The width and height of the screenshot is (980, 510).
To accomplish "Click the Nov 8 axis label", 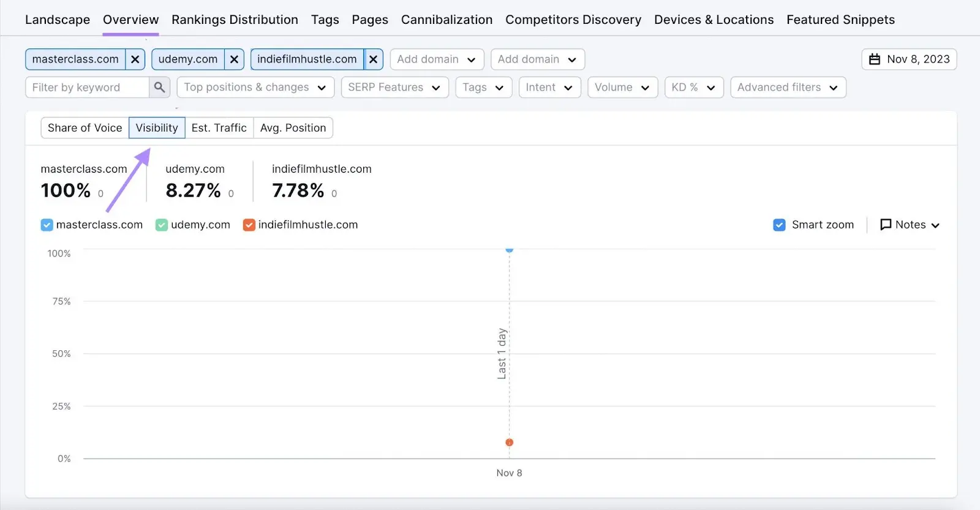I will click(509, 473).
